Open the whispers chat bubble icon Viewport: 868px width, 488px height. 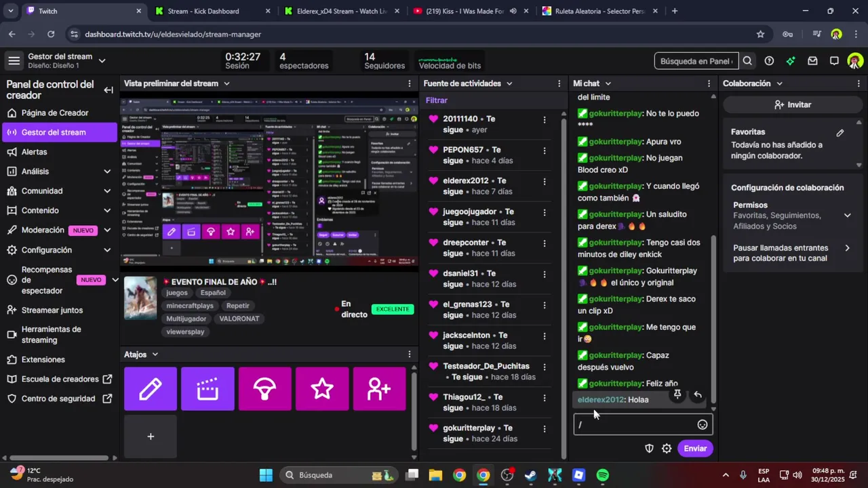(834, 61)
